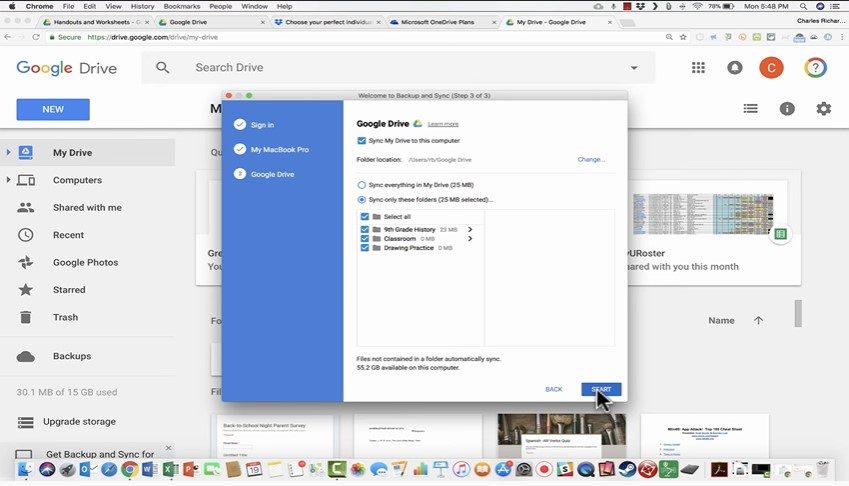Open Drive settings gear

(x=824, y=109)
